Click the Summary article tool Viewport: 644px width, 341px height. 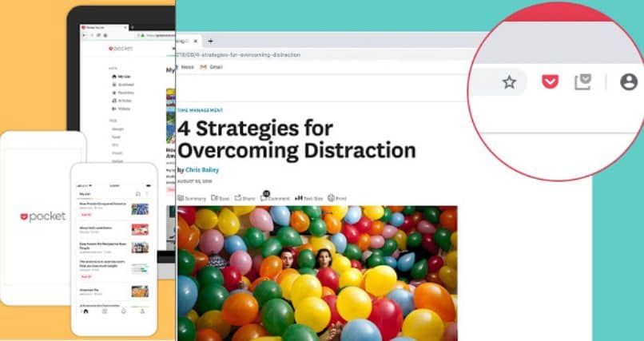tap(192, 198)
